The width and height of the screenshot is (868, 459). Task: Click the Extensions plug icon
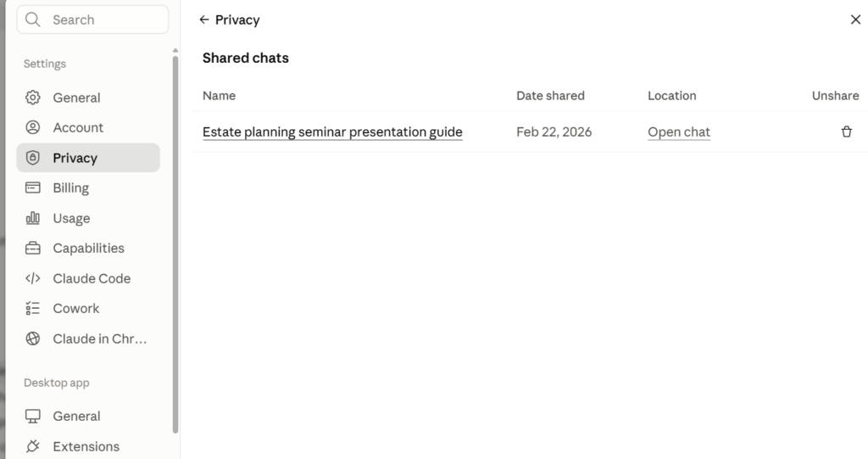click(x=33, y=446)
